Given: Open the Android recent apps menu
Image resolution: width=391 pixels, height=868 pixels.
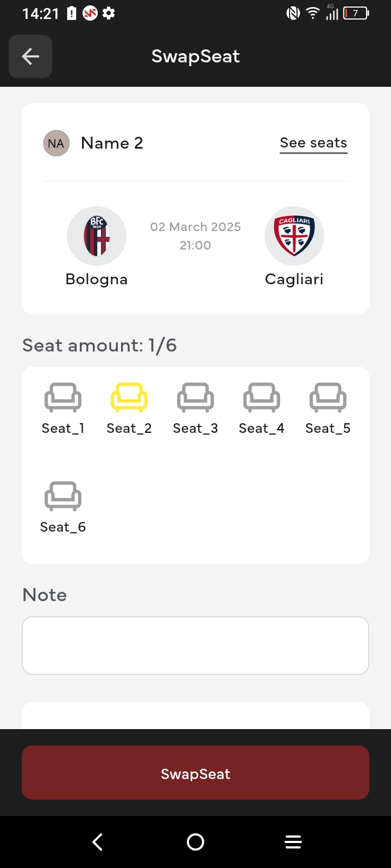Looking at the screenshot, I should coord(293,842).
